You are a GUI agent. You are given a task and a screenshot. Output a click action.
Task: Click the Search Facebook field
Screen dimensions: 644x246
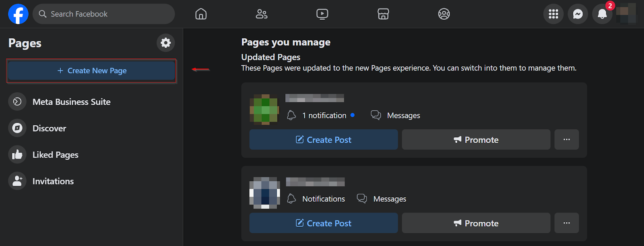tap(104, 14)
